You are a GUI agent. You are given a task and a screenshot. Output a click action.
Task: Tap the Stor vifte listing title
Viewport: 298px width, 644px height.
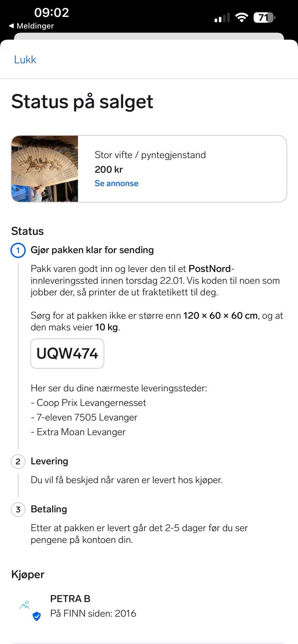(150, 155)
